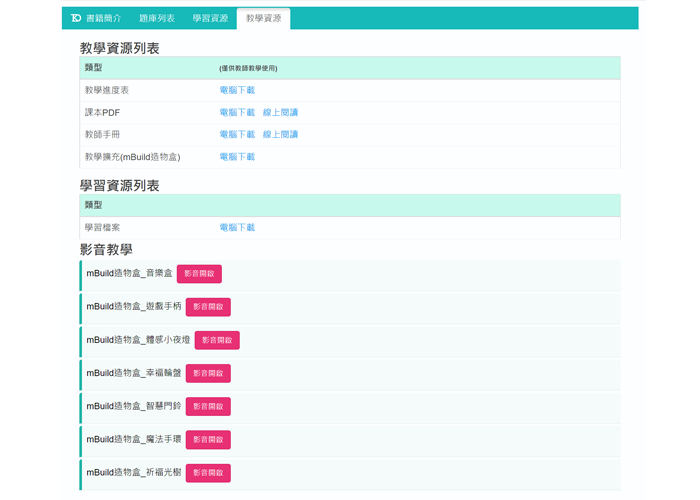700x500 pixels.
Task: Open video for mBuild造物盒_音樂盒
Action: [199, 274]
